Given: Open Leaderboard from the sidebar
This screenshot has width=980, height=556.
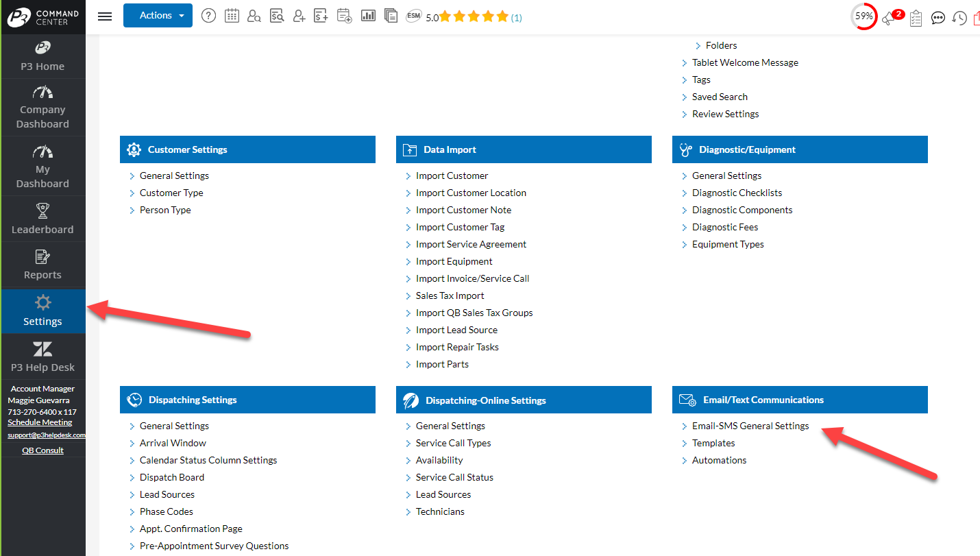Looking at the screenshot, I should [x=42, y=219].
